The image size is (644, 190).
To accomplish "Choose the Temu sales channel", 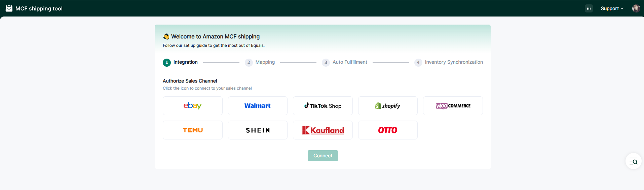I will click(x=192, y=130).
